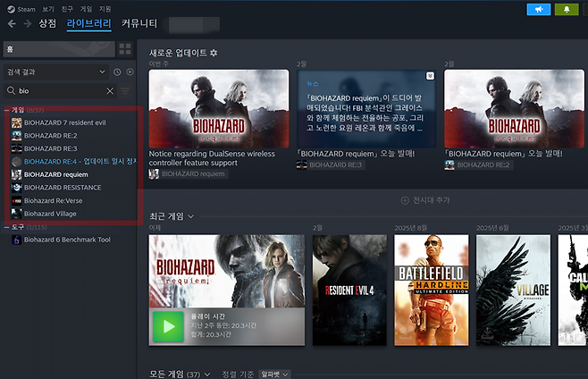Open DualSense notice update thumbnail
This screenshot has width=588, height=379.
[x=219, y=108]
